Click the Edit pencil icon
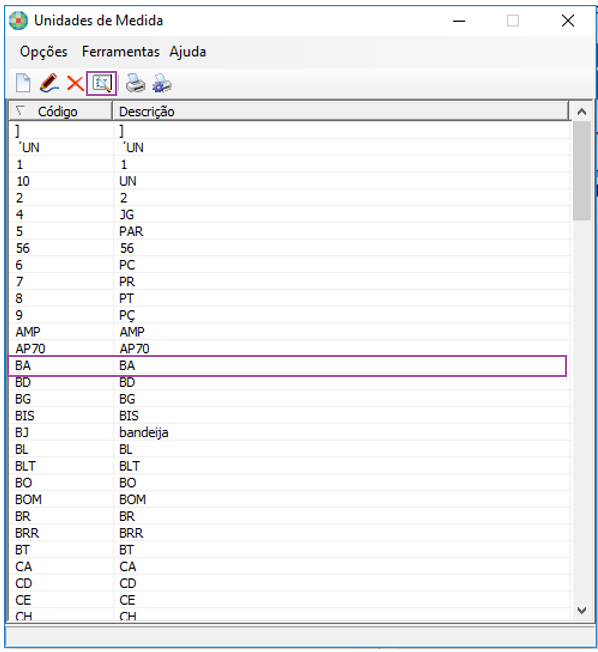Image resolution: width=598 pixels, height=652 pixels. coord(49,83)
